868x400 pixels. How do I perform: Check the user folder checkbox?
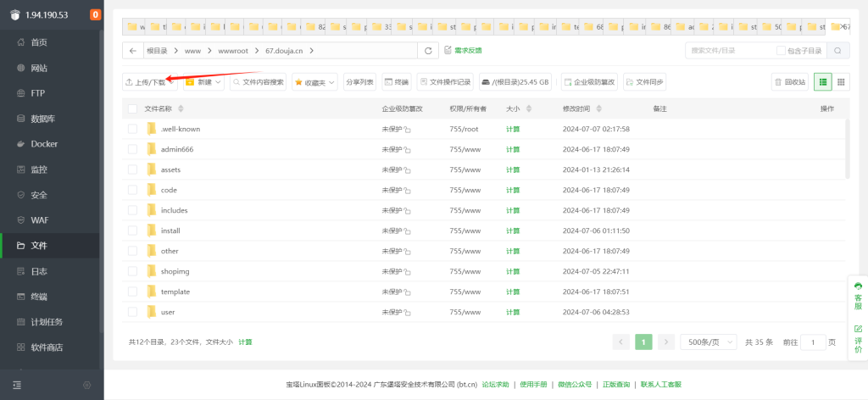[132, 312]
